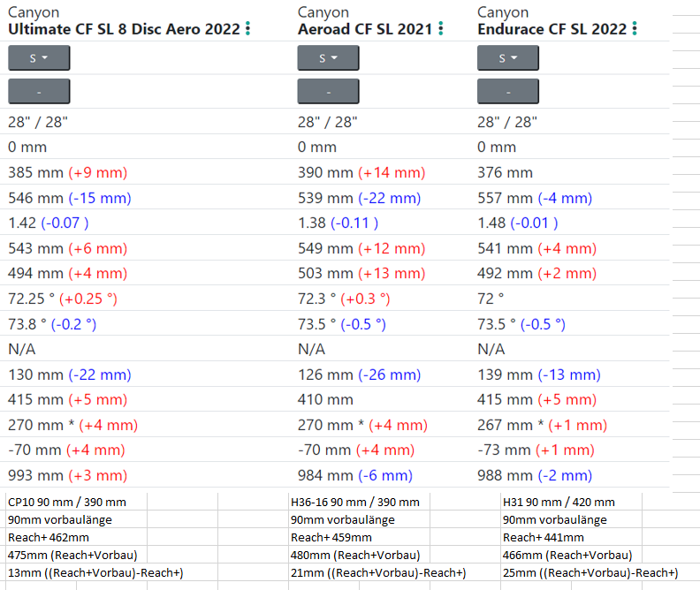The width and height of the screenshot is (700, 590).
Task: Click the 1.48 (-0.01) ratio value
Action: [518, 223]
